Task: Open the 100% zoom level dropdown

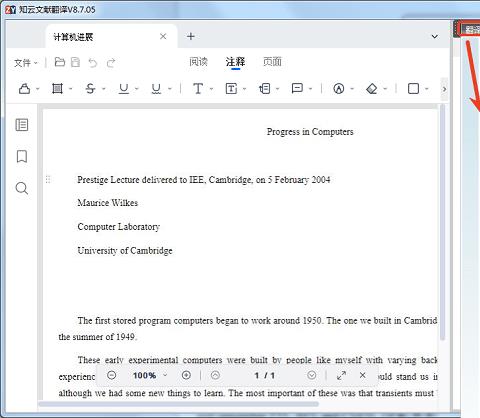Action: click(150, 375)
